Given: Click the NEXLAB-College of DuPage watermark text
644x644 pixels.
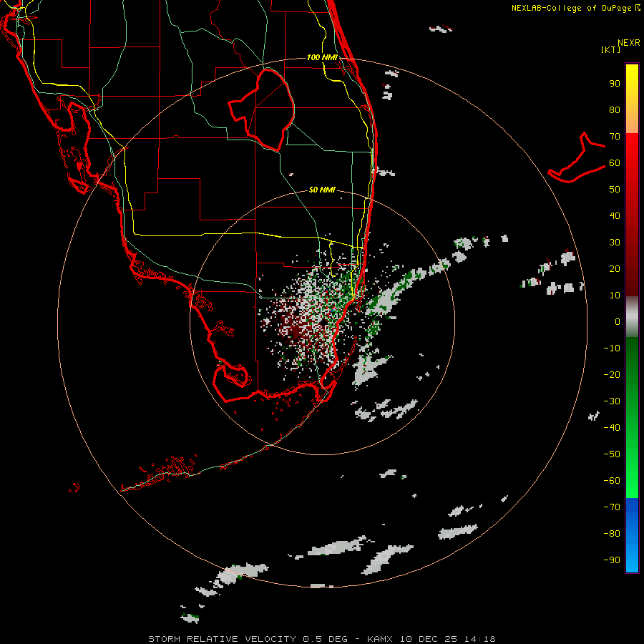Looking at the screenshot, I should pyautogui.click(x=575, y=8).
